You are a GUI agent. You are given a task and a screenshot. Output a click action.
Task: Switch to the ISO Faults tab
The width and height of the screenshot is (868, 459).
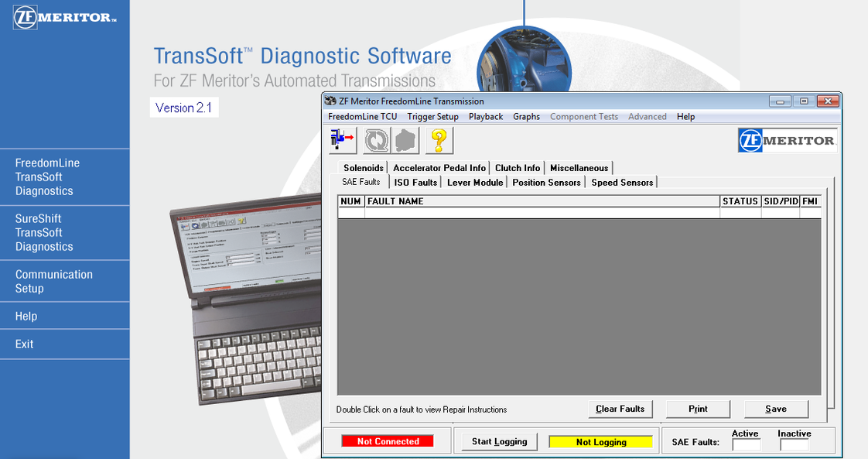(415, 183)
